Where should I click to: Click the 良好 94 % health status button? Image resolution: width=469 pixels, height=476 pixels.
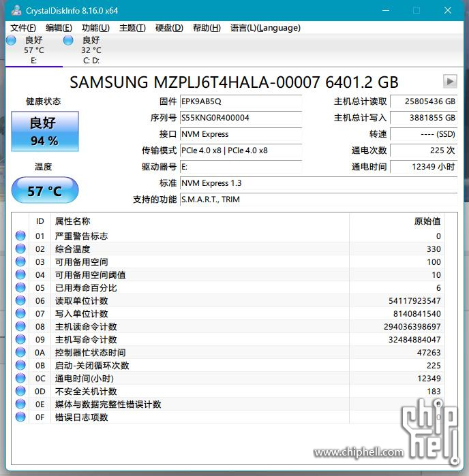coord(45,131)
